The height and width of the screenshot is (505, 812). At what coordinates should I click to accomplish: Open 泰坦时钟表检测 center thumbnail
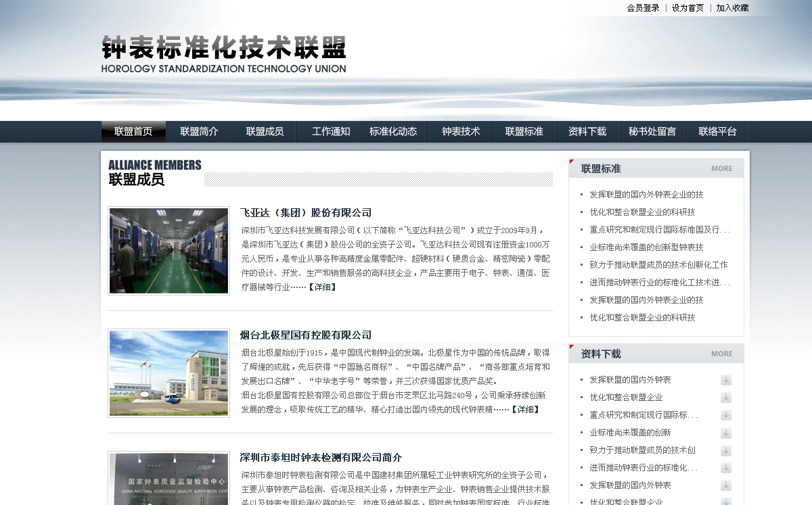[168, 478]
